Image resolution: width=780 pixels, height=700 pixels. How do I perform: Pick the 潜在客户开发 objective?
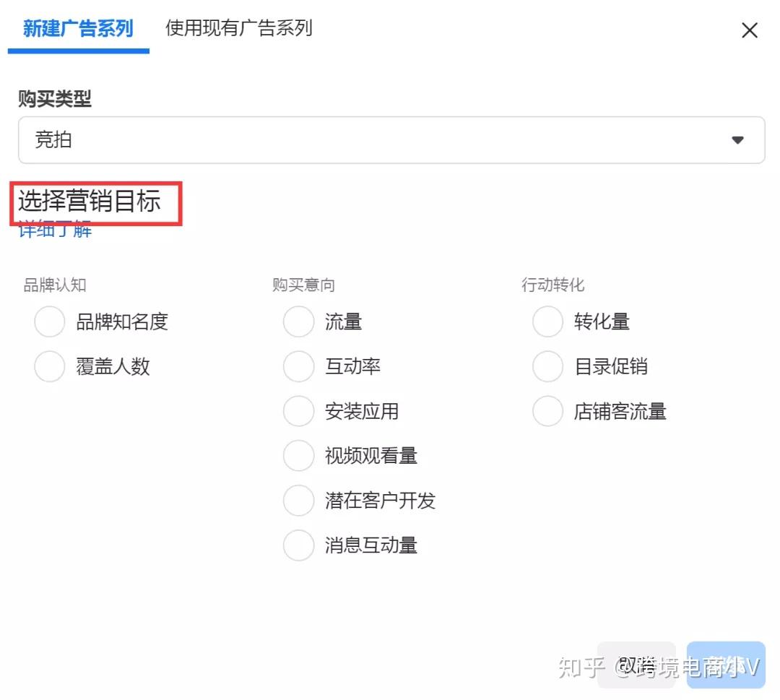point(298,501)
